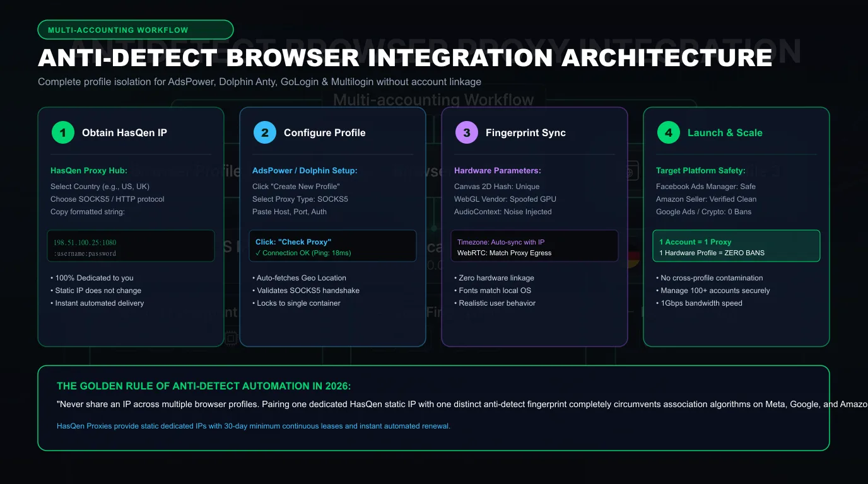Click 'WebRTC: Match Proxy Egress' line
Screen dimensions: 868x484
point(505,253)
